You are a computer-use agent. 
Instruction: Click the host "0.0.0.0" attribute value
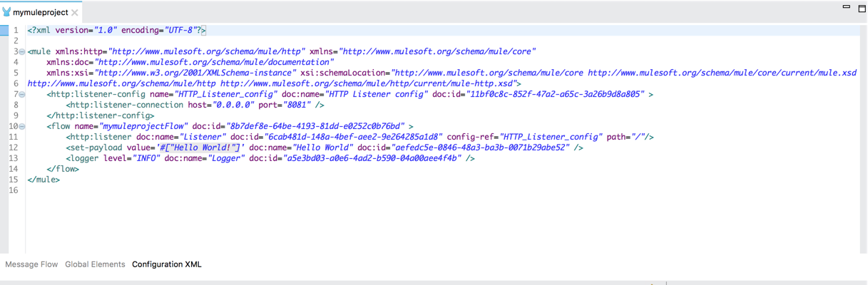pyautogui.click(x=232, y=105)
